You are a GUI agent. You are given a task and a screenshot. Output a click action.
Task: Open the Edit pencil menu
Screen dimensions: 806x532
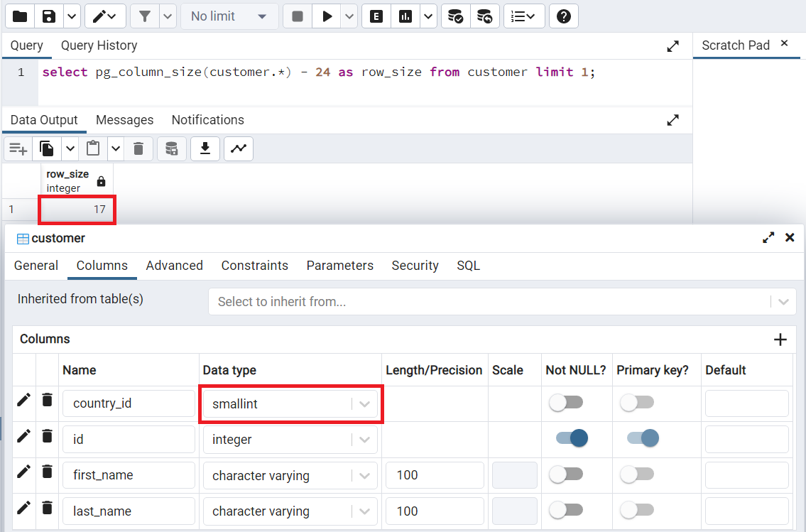(x=105, y=16)
